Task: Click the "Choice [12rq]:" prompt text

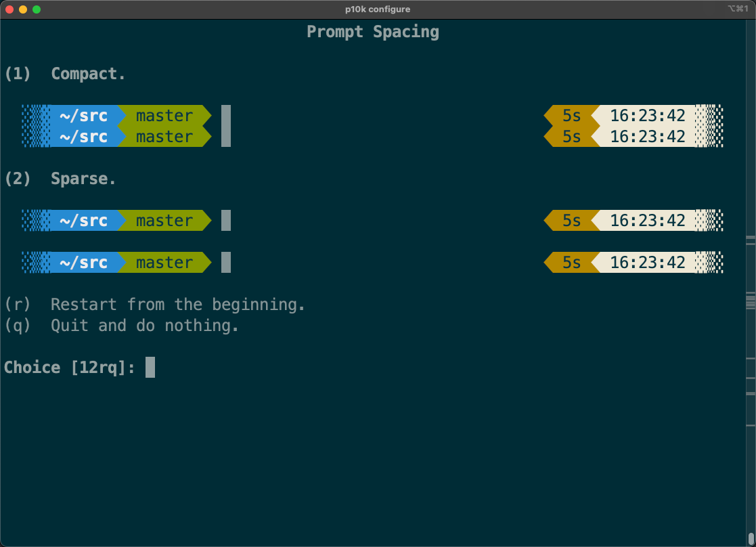Action: coord(70,368)
